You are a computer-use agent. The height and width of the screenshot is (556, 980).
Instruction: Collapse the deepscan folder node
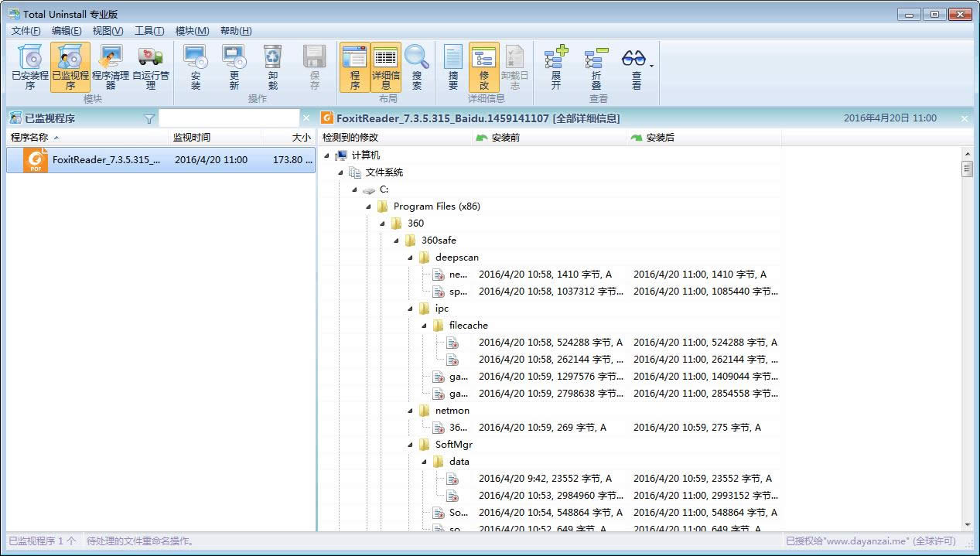click(411, 258)
